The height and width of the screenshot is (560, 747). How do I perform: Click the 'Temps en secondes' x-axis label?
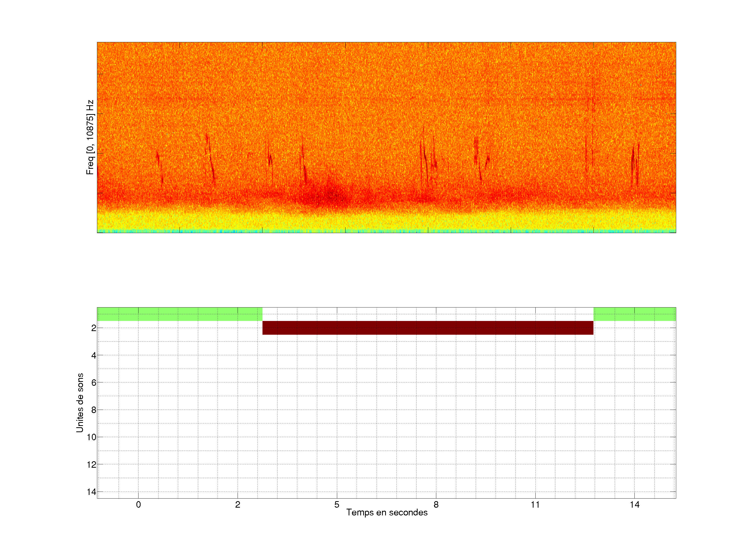387,512
